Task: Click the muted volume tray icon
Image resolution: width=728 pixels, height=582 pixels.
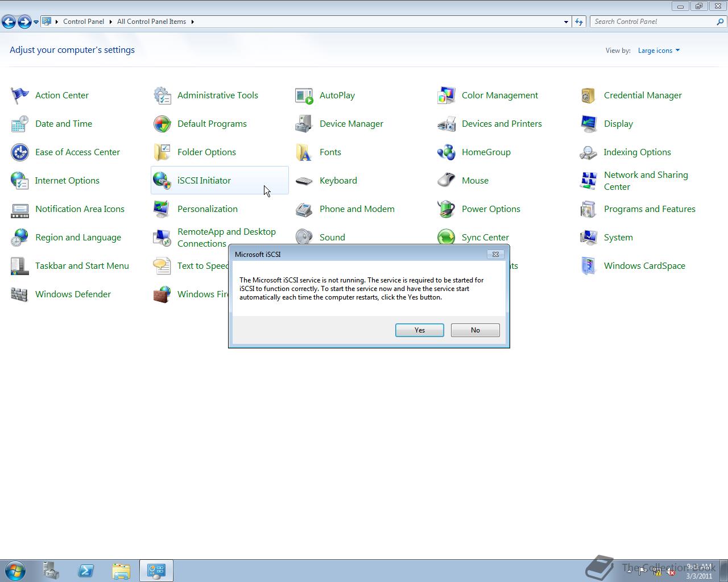Action: [671, 572]
